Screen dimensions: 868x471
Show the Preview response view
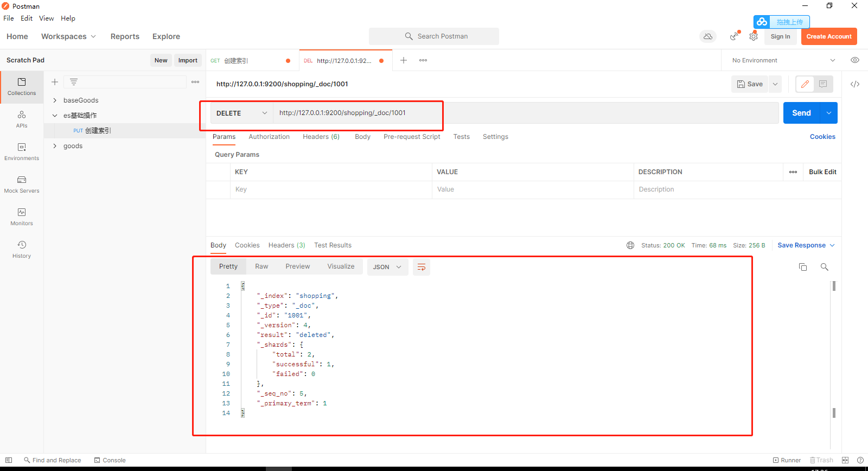click(x=298, y=266)
